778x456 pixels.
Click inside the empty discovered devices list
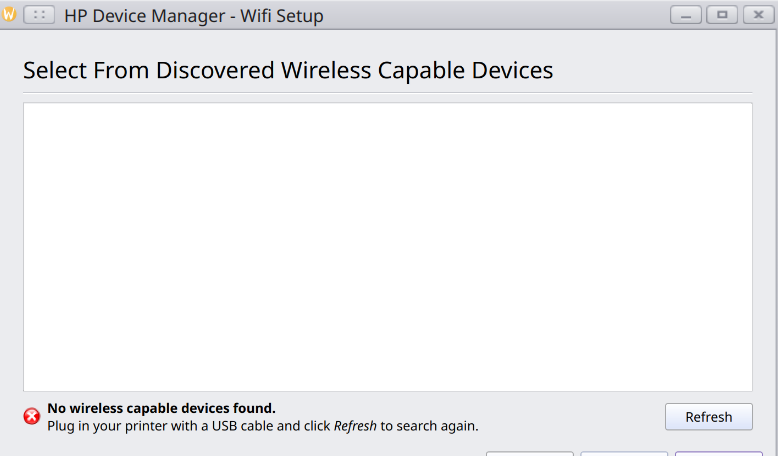coord(388,247)
